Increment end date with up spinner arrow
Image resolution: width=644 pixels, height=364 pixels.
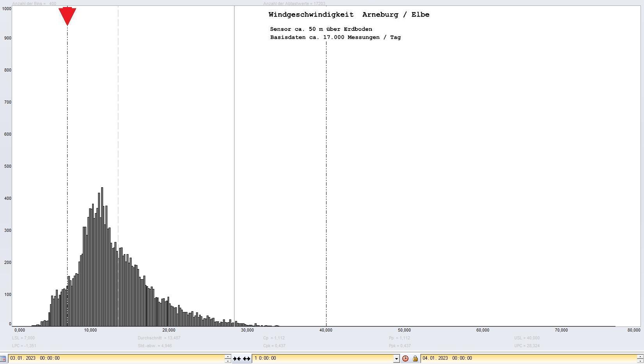click(x=640, y=356)
